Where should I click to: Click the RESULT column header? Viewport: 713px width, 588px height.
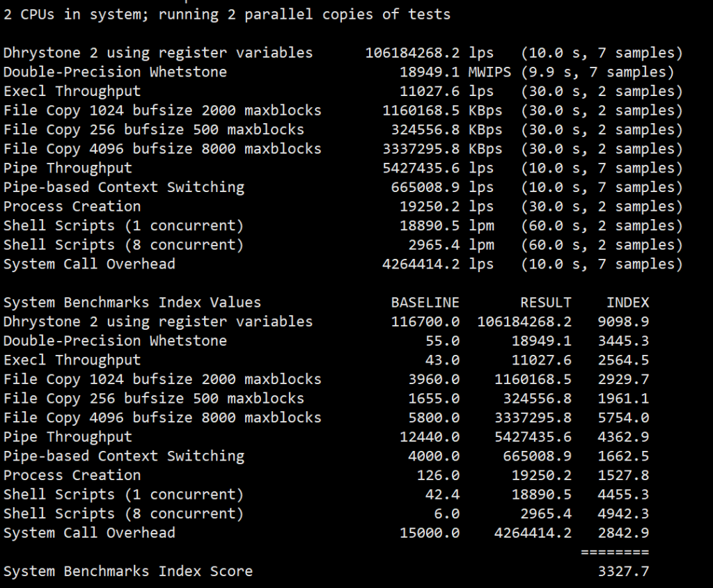(x=545, y=303)
